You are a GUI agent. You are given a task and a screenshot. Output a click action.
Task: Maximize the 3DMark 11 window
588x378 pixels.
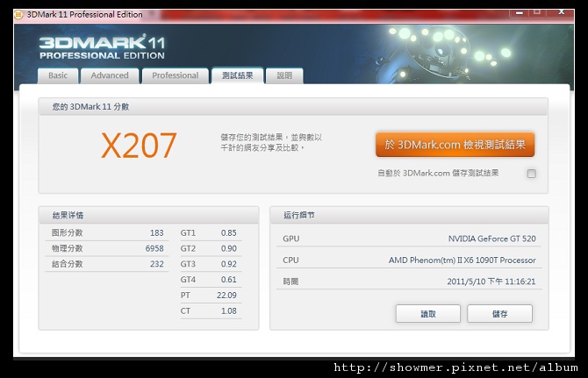click(537, 12)
